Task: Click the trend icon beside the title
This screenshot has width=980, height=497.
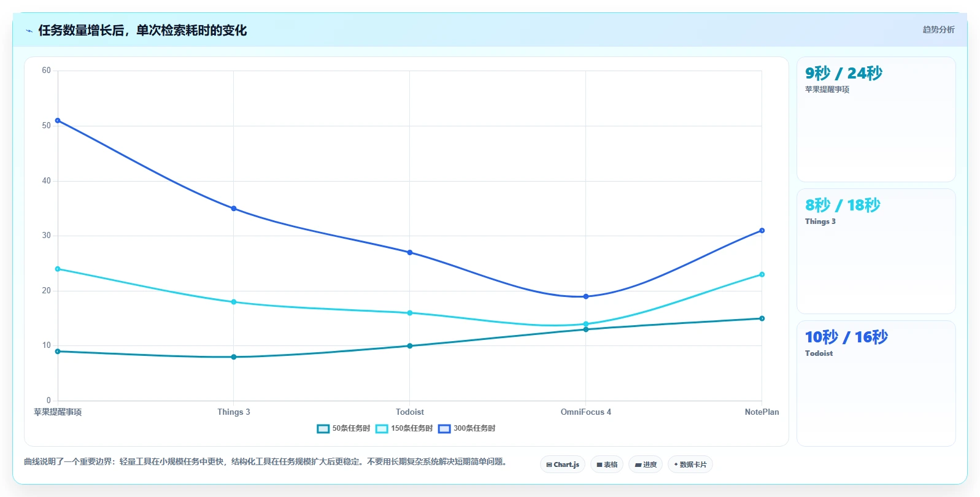Action: [29, 31]
